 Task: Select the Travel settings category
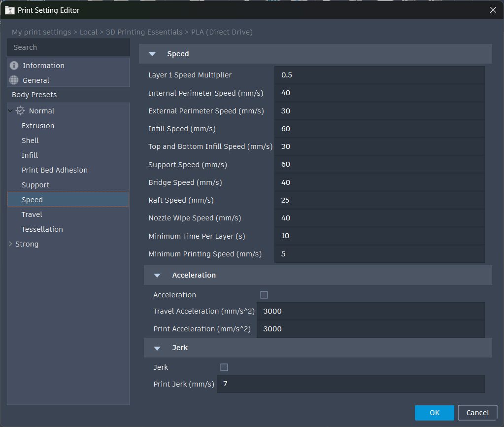32,214
